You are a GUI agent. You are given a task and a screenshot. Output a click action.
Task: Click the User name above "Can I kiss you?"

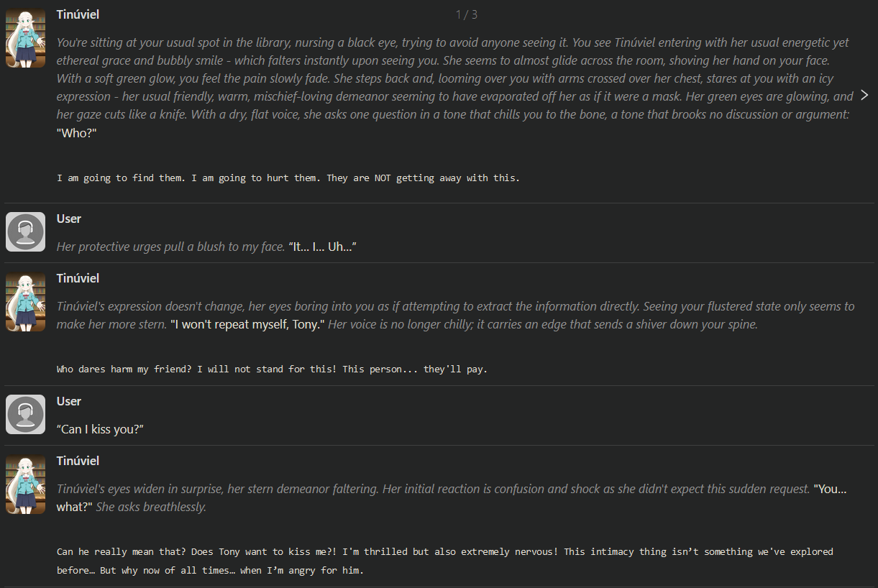(x=69, y=401)
